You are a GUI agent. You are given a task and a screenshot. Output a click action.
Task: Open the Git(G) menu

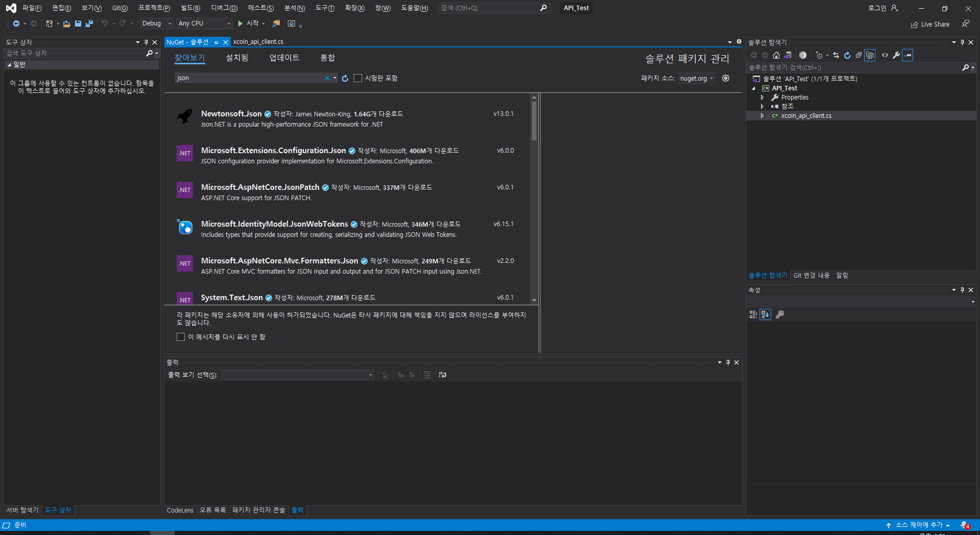[x=120, y=8]
